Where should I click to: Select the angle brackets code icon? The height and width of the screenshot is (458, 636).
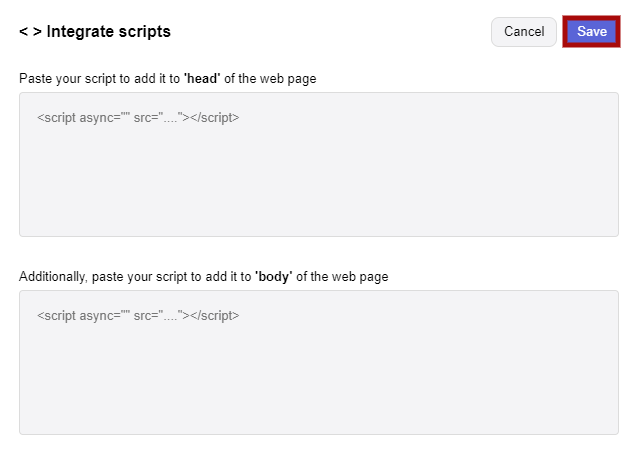click(x=30, y=32)
